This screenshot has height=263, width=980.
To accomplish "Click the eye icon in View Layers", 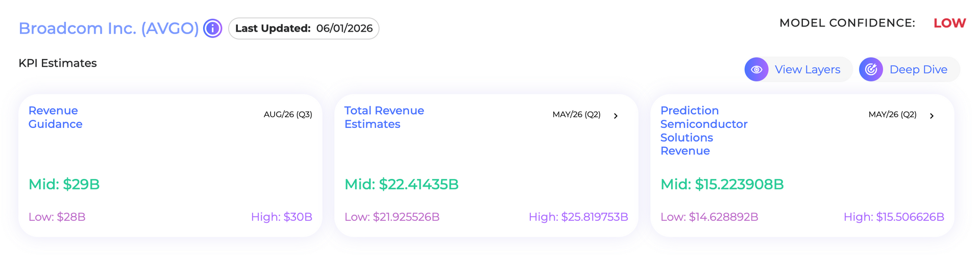I will point(756,69).
